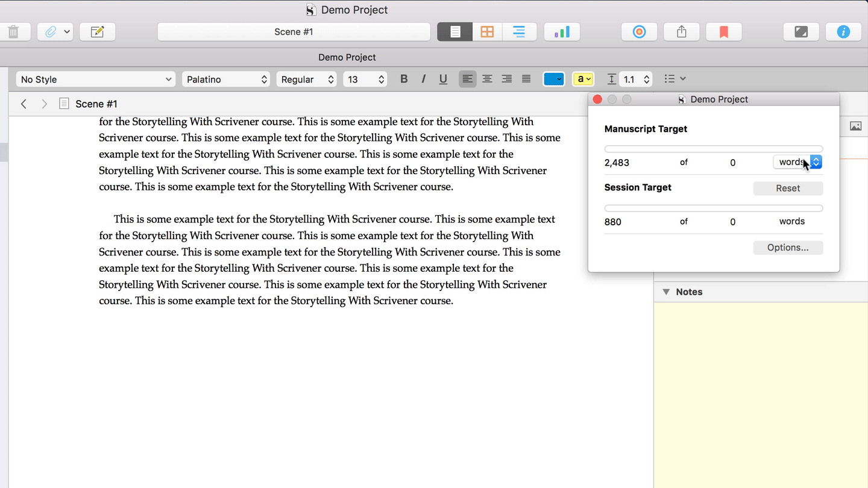This screenshot has width=868, height=488.
Task: Align text left
Action: [x=467, y=79]
